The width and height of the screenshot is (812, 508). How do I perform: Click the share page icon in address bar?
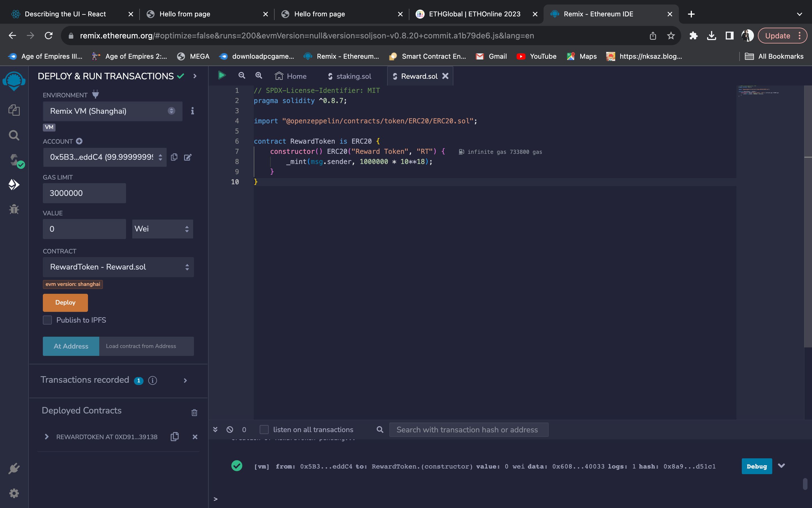pyautogui.click(x=653, y=36)
